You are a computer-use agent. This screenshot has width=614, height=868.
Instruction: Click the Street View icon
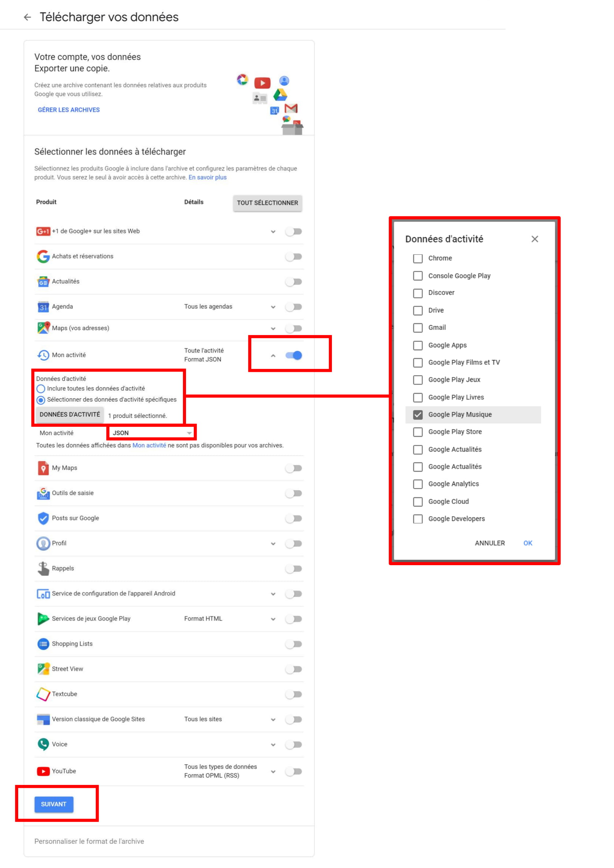point(43,669)
